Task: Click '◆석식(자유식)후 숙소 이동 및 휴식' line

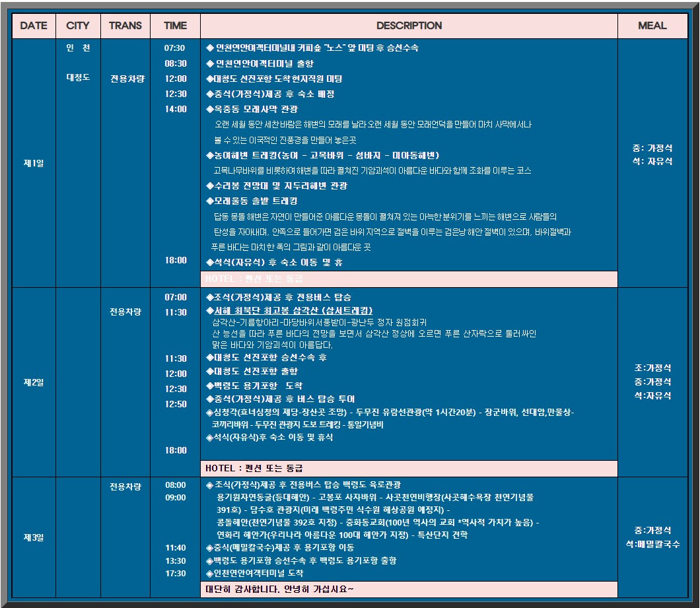Action: tap(269, 438)
